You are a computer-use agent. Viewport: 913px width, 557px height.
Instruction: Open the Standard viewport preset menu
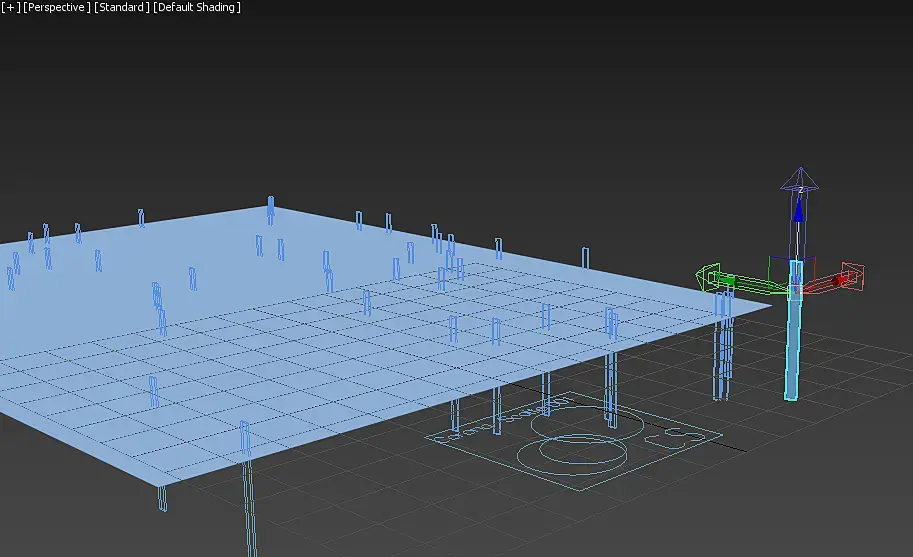tap(121, 8)
